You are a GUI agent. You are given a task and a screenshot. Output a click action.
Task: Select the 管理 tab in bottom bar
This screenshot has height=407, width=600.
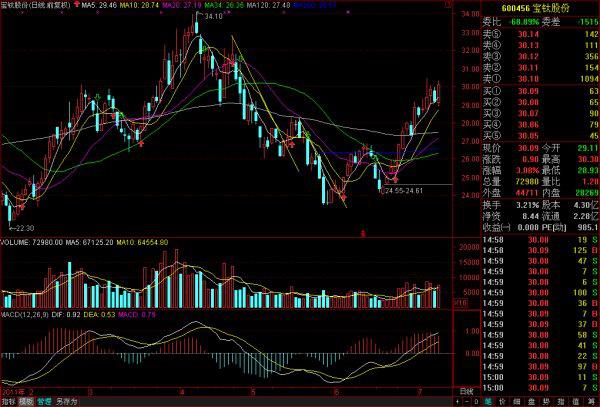coord(44,401)
